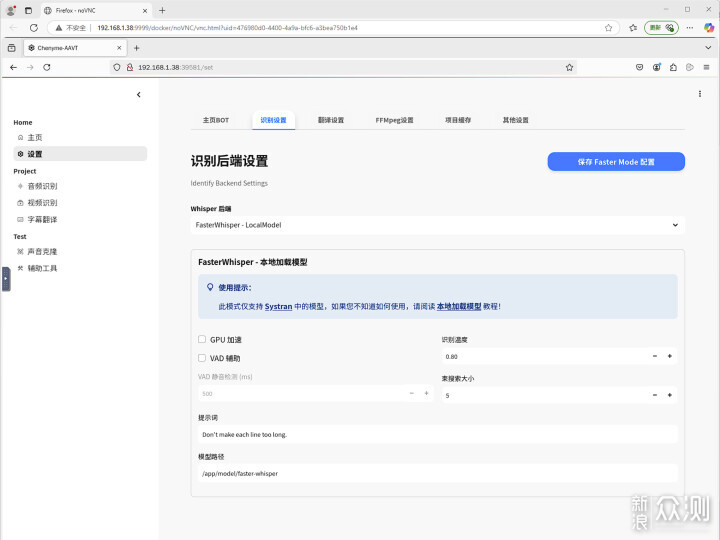Increase 识别温度 value with plus
The height and width of the screenshot is (540, 720).
(x=670, y=356)
